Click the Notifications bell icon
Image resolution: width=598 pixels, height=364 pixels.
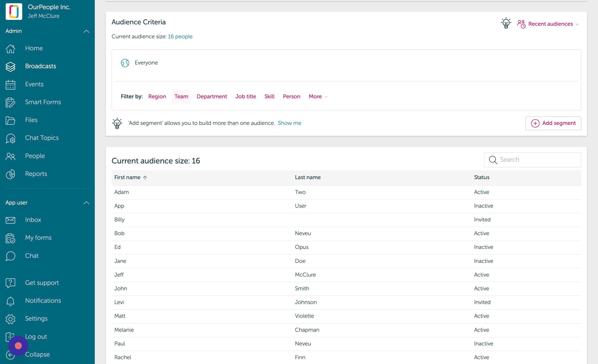pyautogui.click(x=10, y=301)
